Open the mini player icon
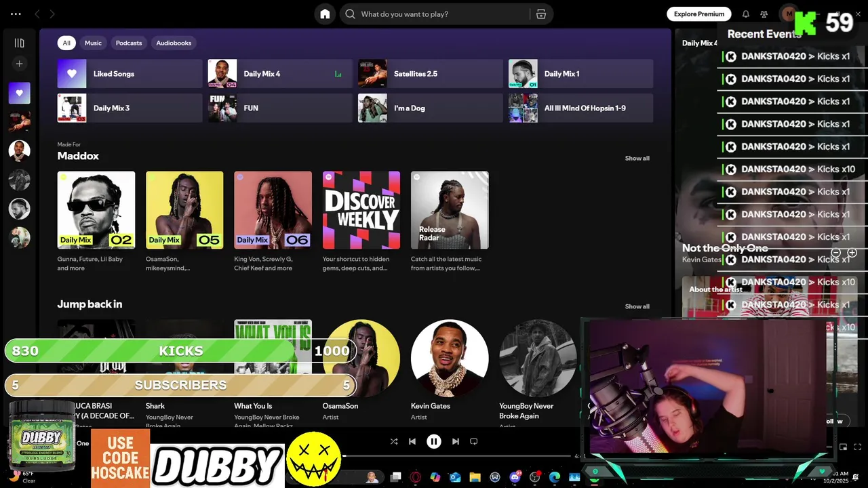The image size is (868, 488). (844, 447)
